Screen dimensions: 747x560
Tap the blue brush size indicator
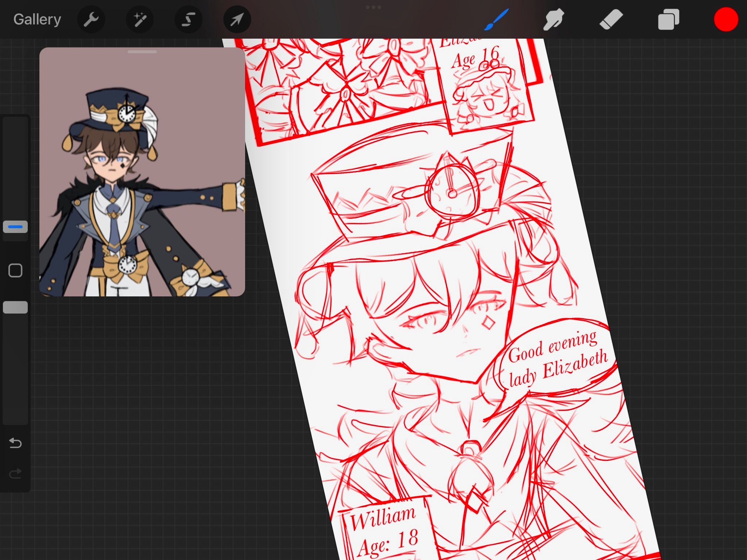click(15, 226)
